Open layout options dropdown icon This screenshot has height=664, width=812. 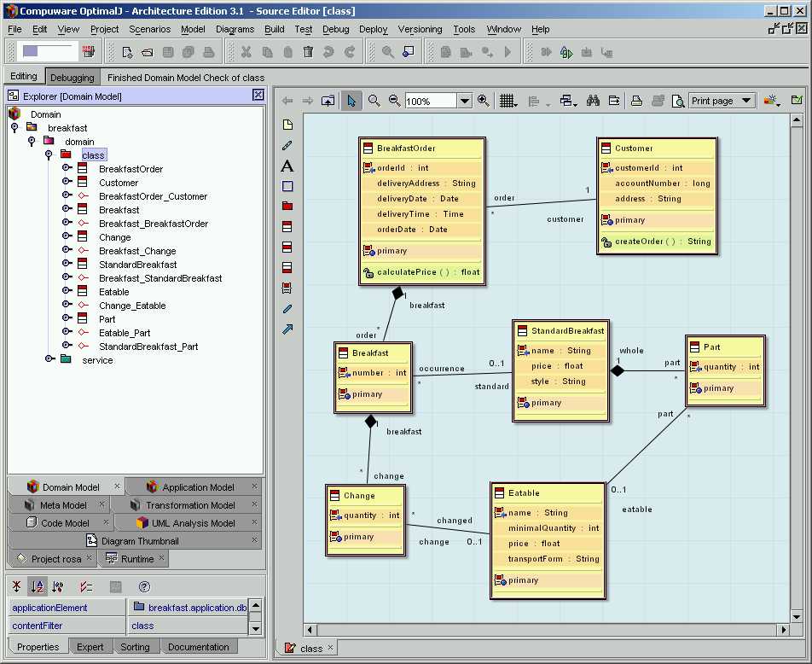click(569, 101)
